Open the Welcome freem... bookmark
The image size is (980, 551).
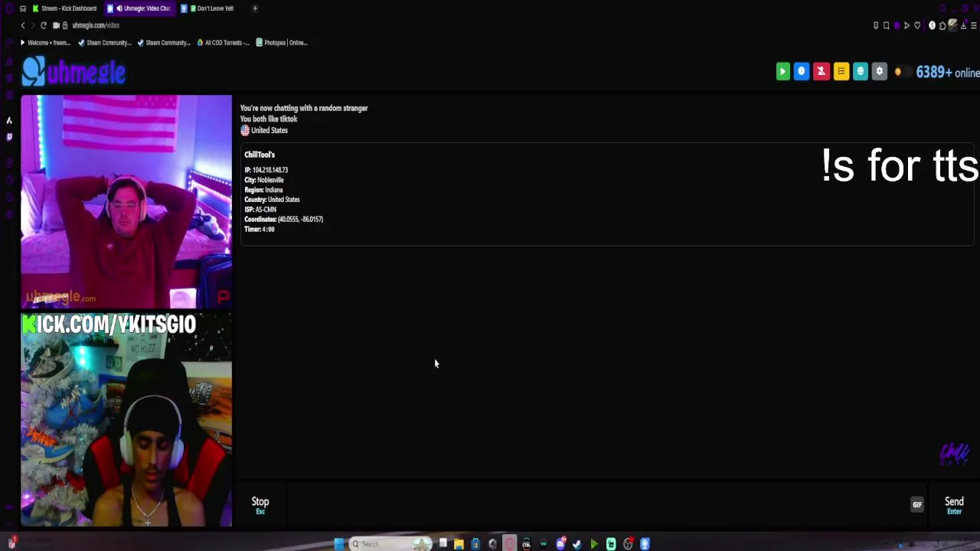tap(45, 43)
